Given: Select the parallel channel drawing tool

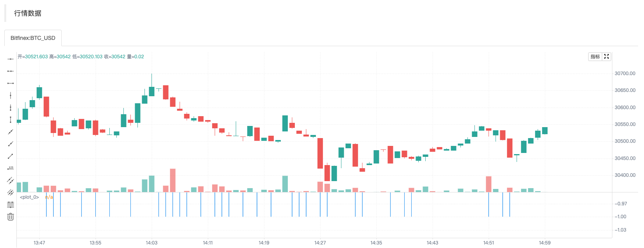Looking at the screenshot, I should coord(11,180).
